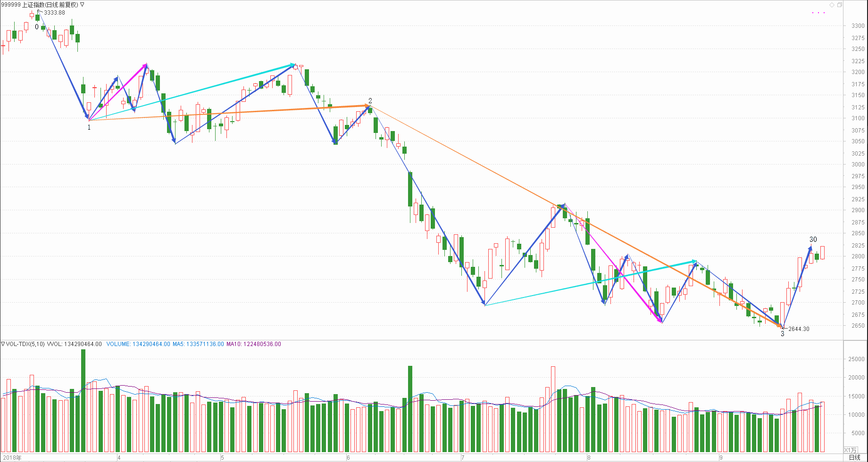The width and height of the screenshot is (868, 462).
Task: Click the tallest green volume bar
Action: [x=83, y=401]
